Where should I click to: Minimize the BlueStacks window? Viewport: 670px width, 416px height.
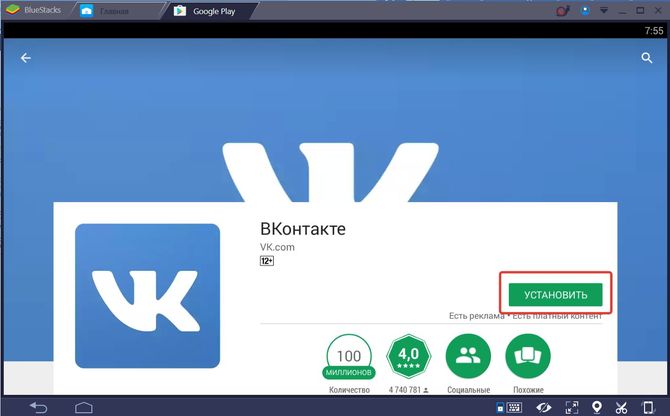[622, 13]
